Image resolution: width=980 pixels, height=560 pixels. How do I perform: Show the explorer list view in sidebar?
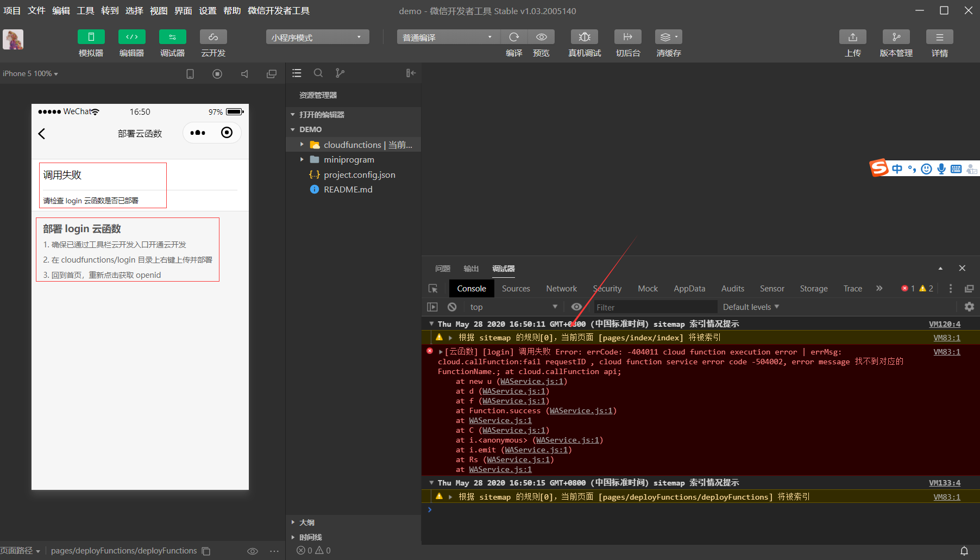[x=297, y=73]
